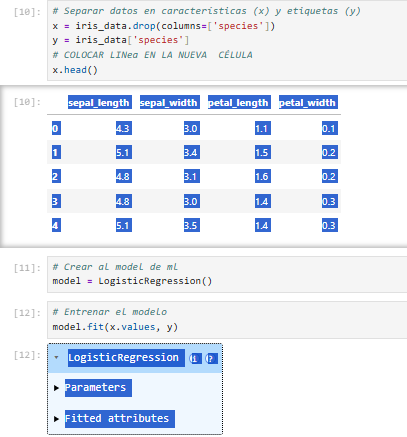Focus the cell with model = LogisticRegression()
Viewport: 407px width, 437px height.
point(227,274)
